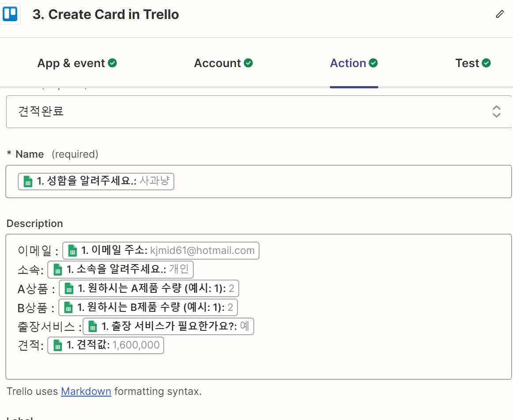Image resolution: width=513 pixels, height=420 pixels.
Task: Click Google Sheets icon in Name field pill
Action: [28, 182]
